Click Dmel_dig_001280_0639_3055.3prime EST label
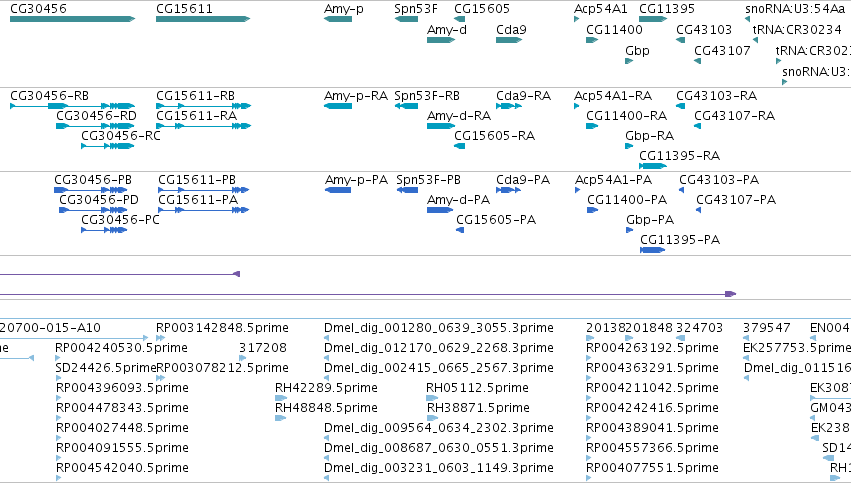The width and height of the screenshot is (851, 483). click(x=439, y=328)
